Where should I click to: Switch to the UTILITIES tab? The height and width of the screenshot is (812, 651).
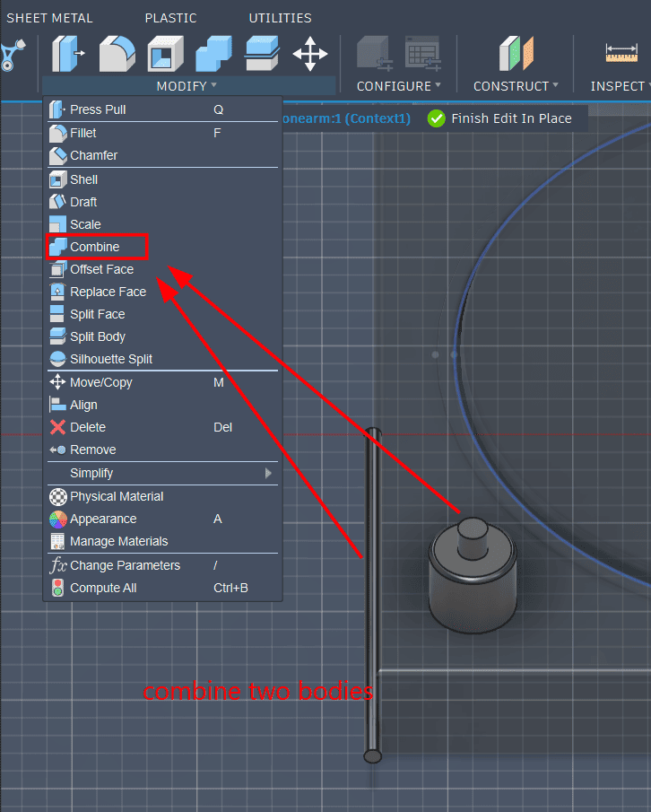click(x=280, y=18)
